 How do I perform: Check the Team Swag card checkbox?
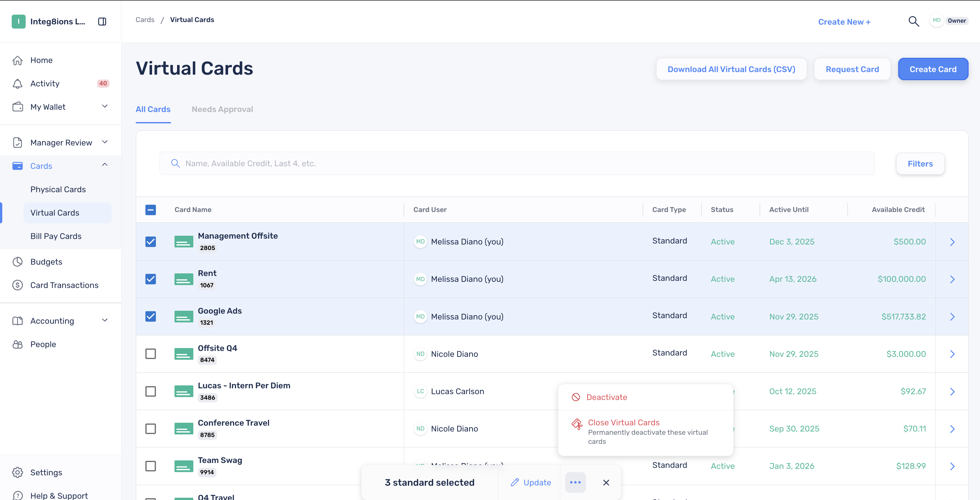click(x=151, y=466)
